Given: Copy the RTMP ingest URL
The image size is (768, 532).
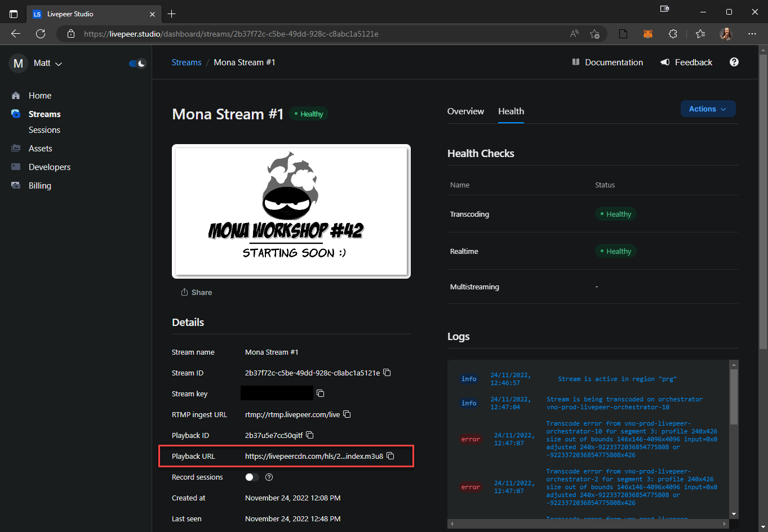Looking at the screenshot, I should (347, 414).
